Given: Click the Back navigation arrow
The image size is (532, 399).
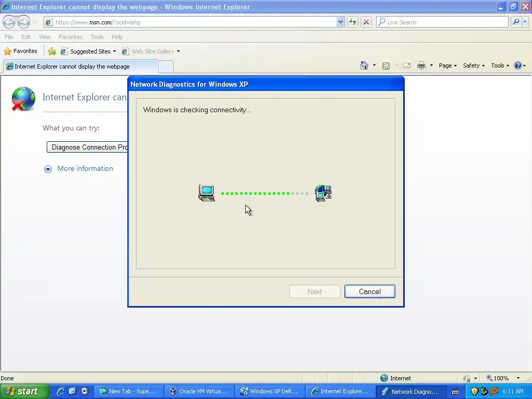Looking at the screenshot, I should coord(9,22).
